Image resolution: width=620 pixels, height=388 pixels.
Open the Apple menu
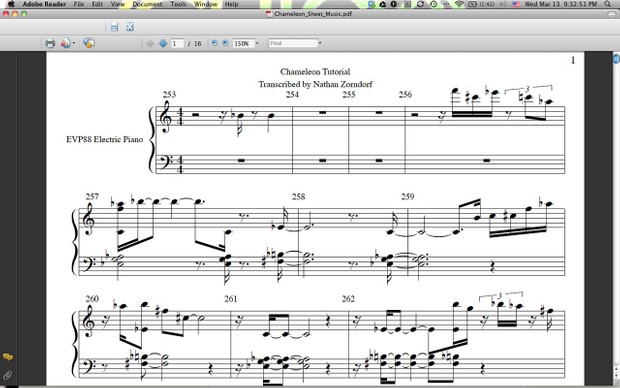click(11, 4)
